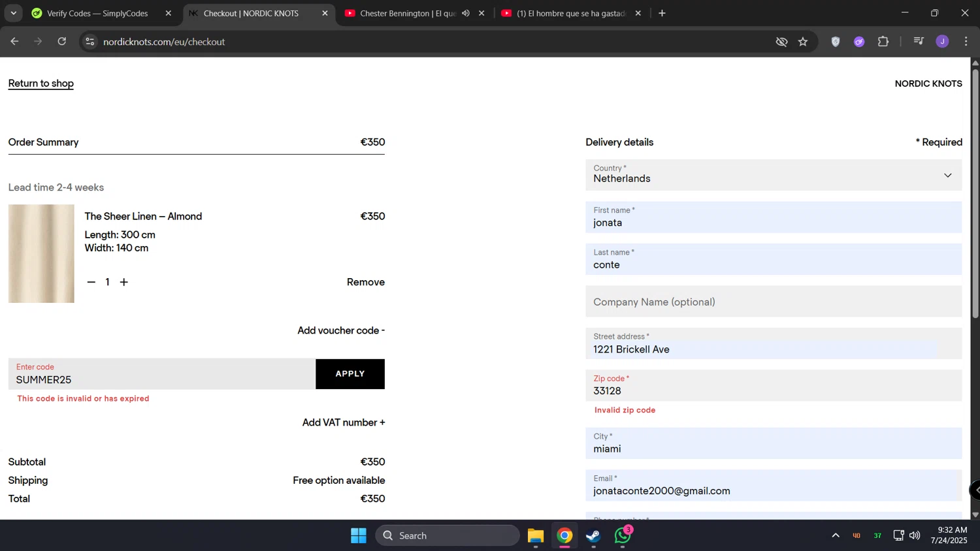Click the Free option available shipping text
The height and width of the screenshot is (551, 980).
[339, 480]
